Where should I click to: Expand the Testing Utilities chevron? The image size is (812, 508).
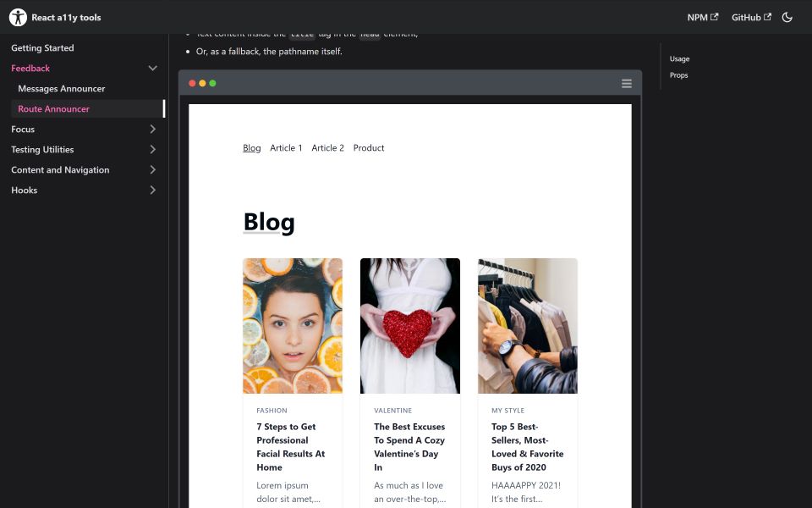tap(153, 149)
